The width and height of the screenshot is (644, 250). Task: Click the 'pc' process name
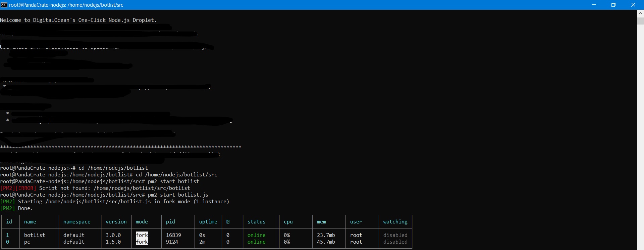(27, 242)
